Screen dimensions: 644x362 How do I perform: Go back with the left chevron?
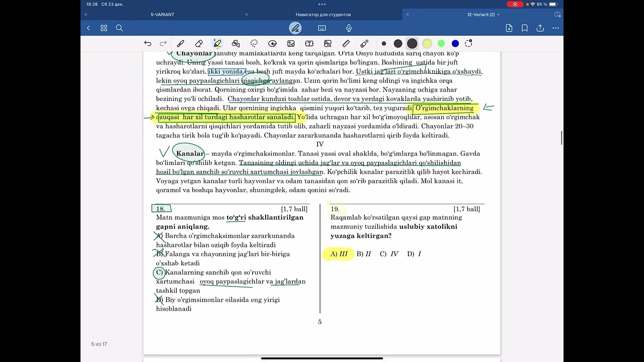click(89, 28)
